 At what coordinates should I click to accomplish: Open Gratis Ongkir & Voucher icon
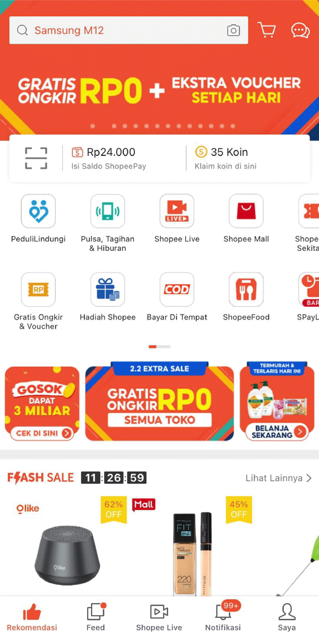[38, 289]
